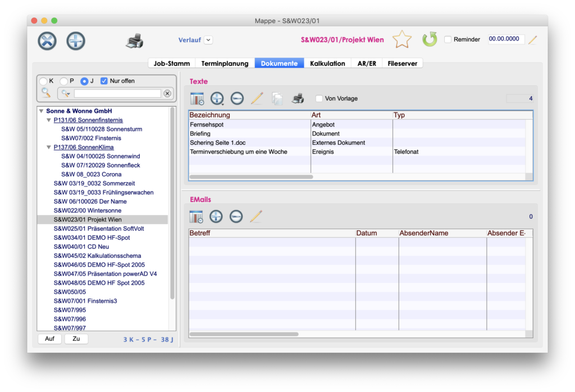Open the Verlauf dropdown
The image size is (575, 392).
pyautogui.click(x=208, y=40)
